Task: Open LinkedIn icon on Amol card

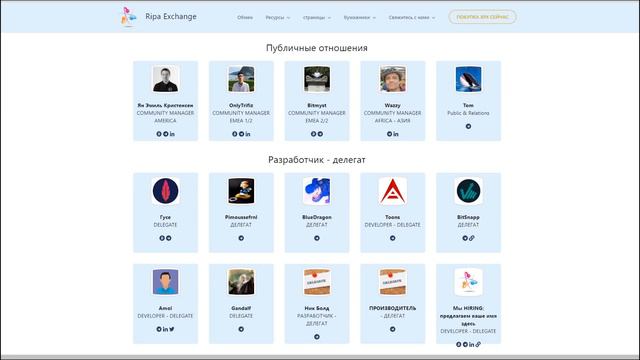Action: click(x=165, y=329)
